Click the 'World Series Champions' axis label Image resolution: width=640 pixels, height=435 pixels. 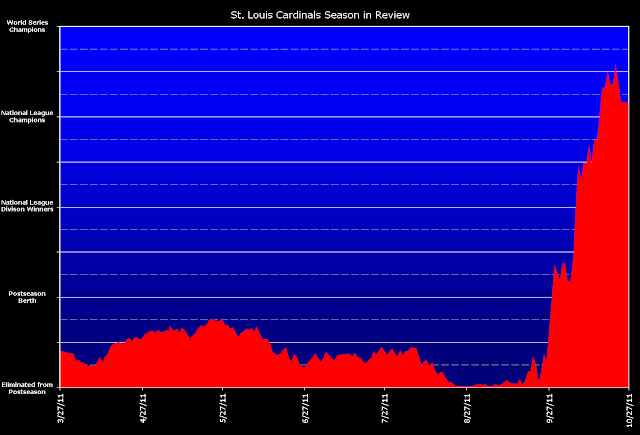pyautogui.click(x=27, y=26)
